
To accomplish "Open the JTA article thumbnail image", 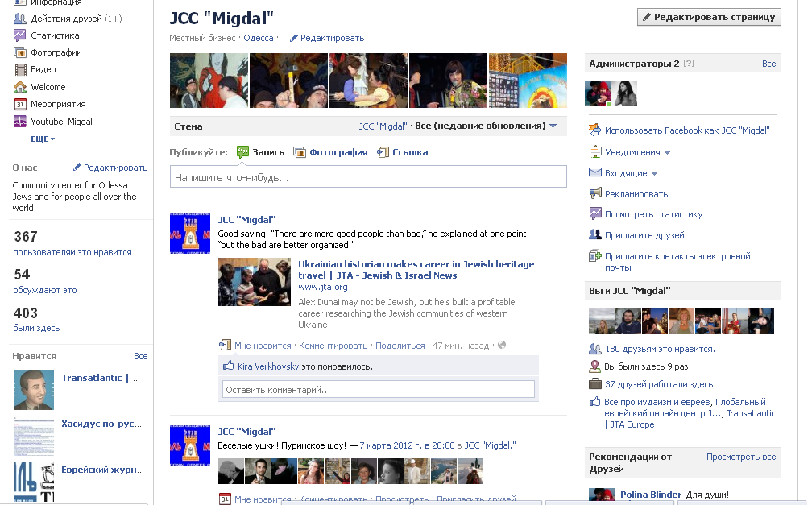I will point(255,282).
